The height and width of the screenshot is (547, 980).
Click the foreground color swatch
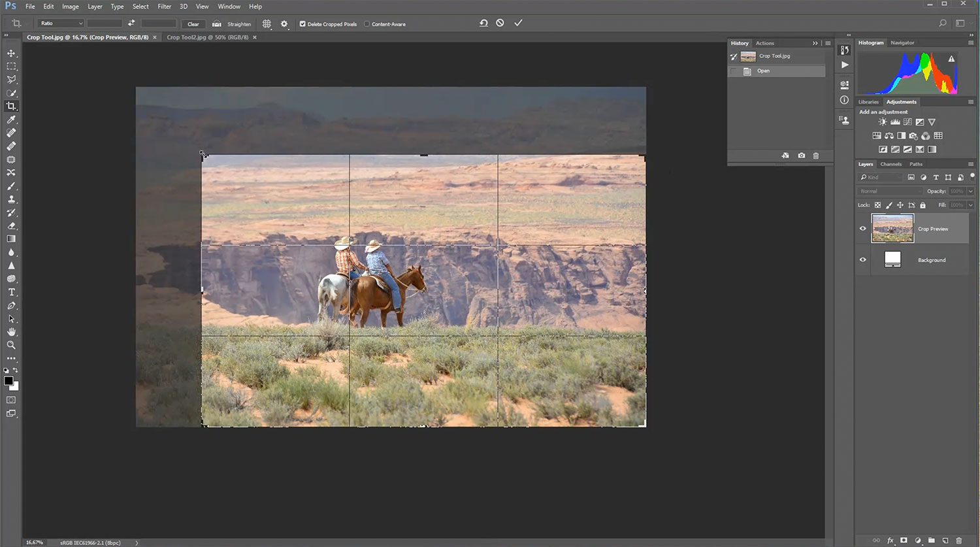(8, 381)
